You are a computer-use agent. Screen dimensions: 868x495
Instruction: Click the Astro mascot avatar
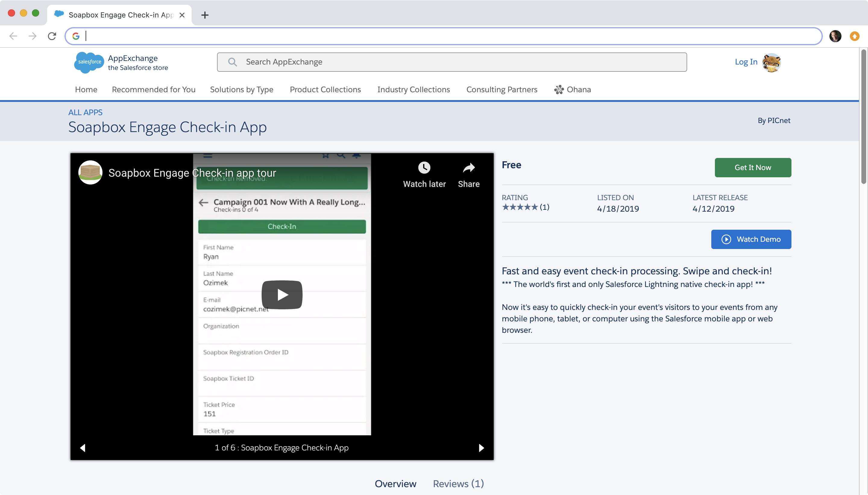772,63
